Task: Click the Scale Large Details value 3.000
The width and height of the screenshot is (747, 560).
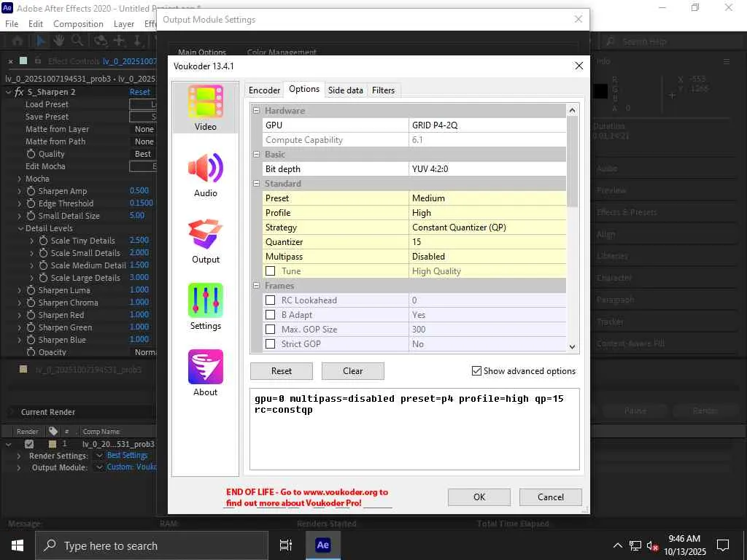Action: click(x=139, y=277)
